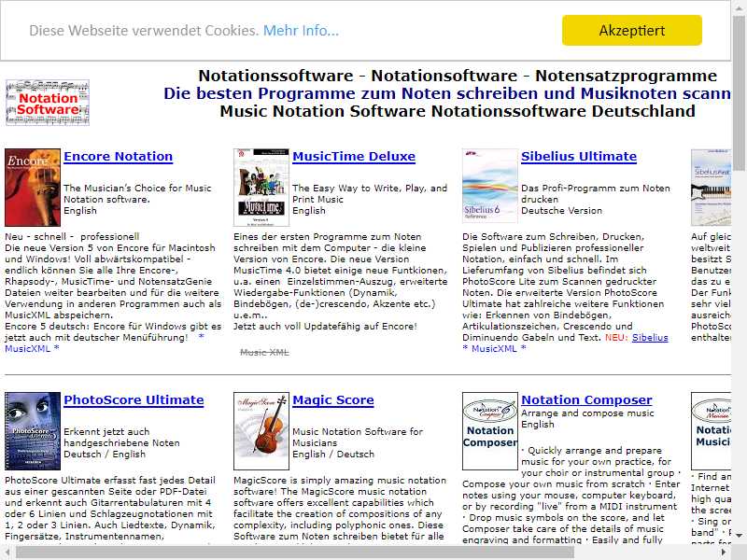The width and height of the screenshot is (747, 560).
Task: Click the vertical scrollbar thumb
Action: point(739,94)
